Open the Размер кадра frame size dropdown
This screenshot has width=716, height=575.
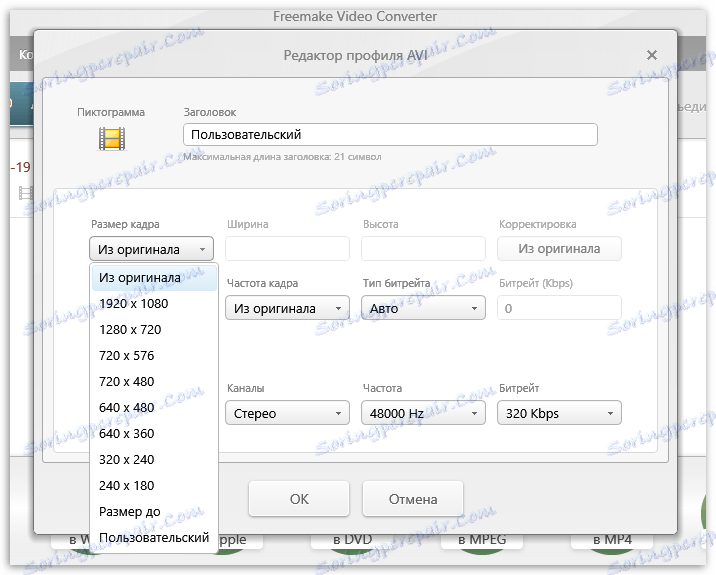tap(151, 249)
